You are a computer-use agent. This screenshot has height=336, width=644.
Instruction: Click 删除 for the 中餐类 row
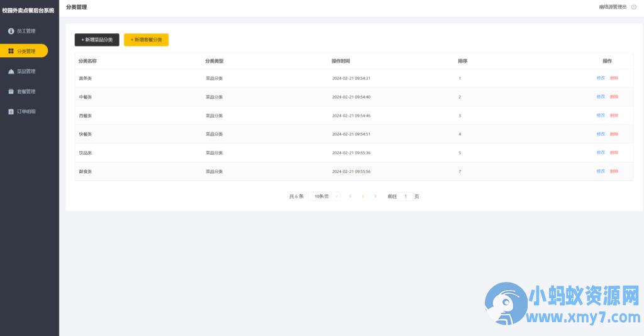614,97
